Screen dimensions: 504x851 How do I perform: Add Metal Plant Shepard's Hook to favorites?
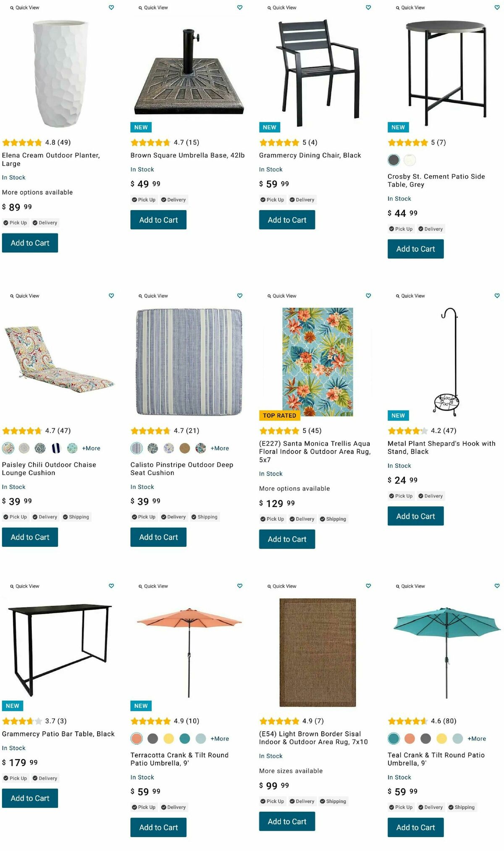coord(497,296)
